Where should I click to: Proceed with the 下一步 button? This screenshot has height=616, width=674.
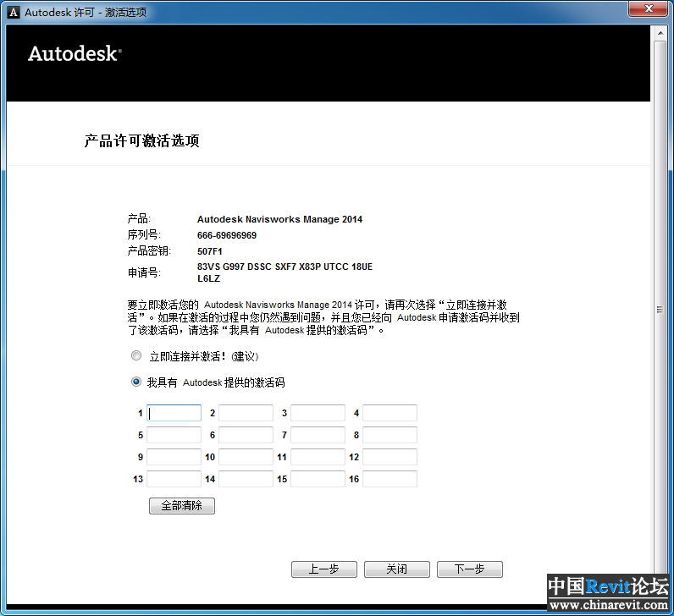click(468, 569)
